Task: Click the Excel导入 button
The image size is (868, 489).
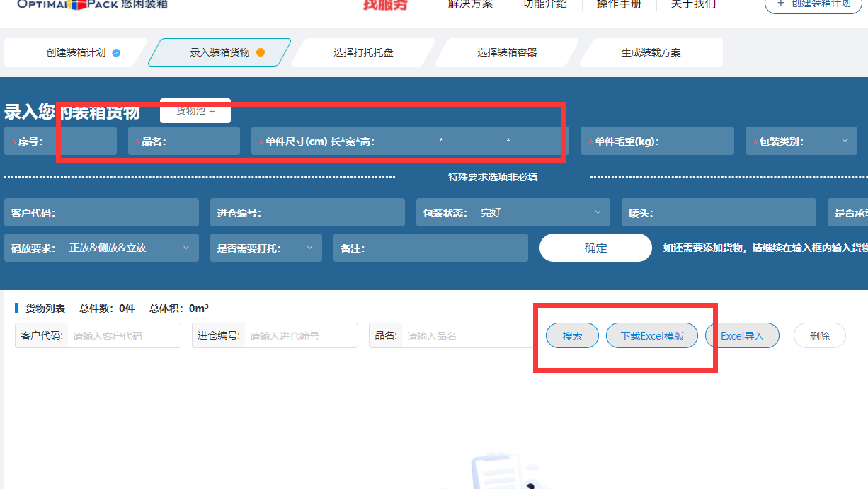Action: point(741,335)
